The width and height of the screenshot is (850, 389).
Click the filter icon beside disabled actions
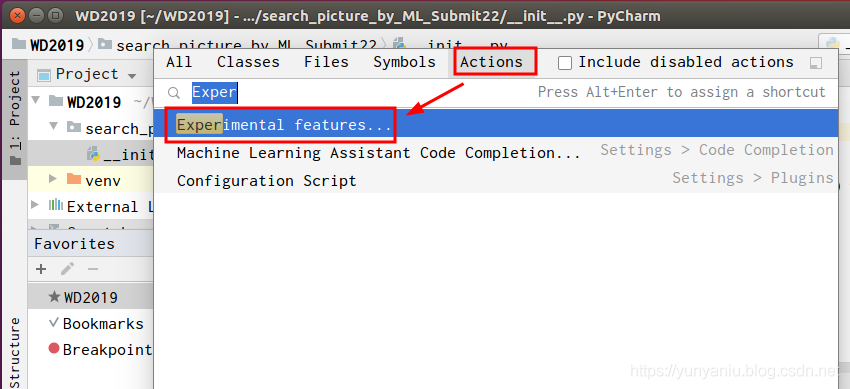[x=816, y=63]
